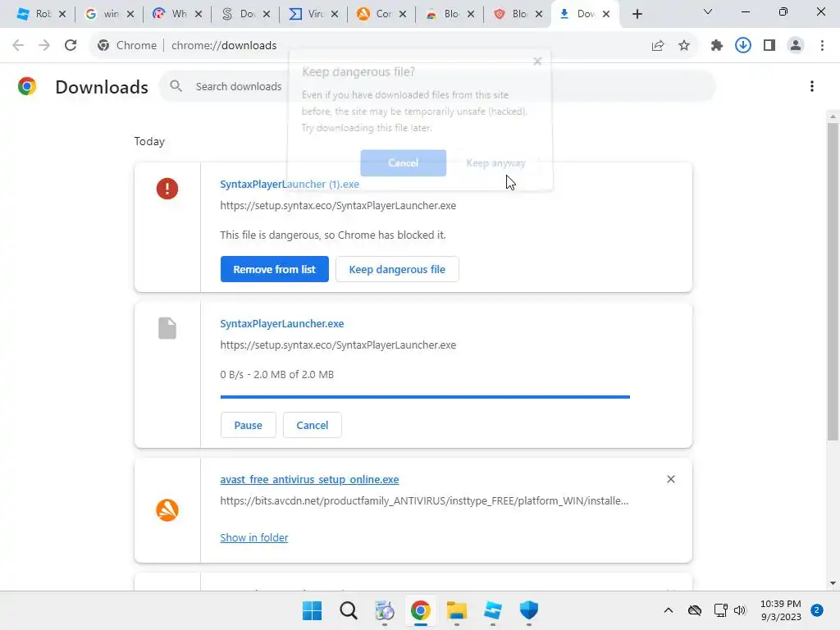The image size is (840, 630).
Task: Click the page vertical scrollbar
Action: pyautogui.click(x=833, y=281)
